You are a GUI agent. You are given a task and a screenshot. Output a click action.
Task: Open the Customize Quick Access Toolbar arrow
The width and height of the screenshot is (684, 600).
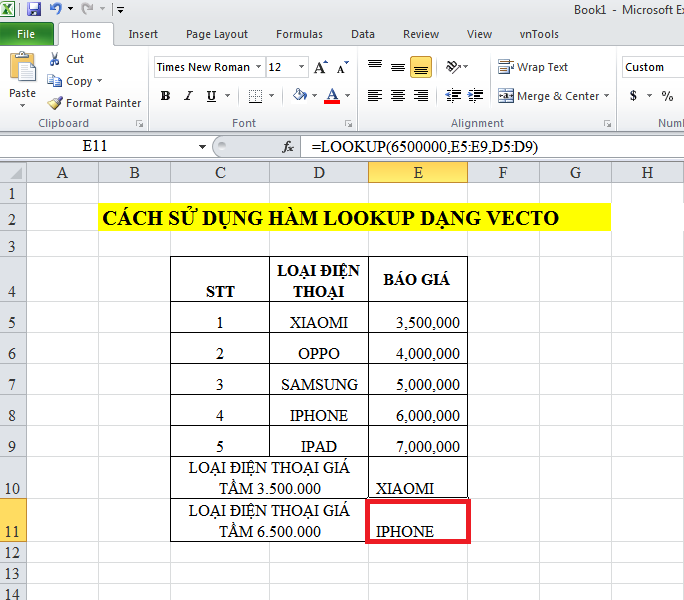tap(120, 9)
